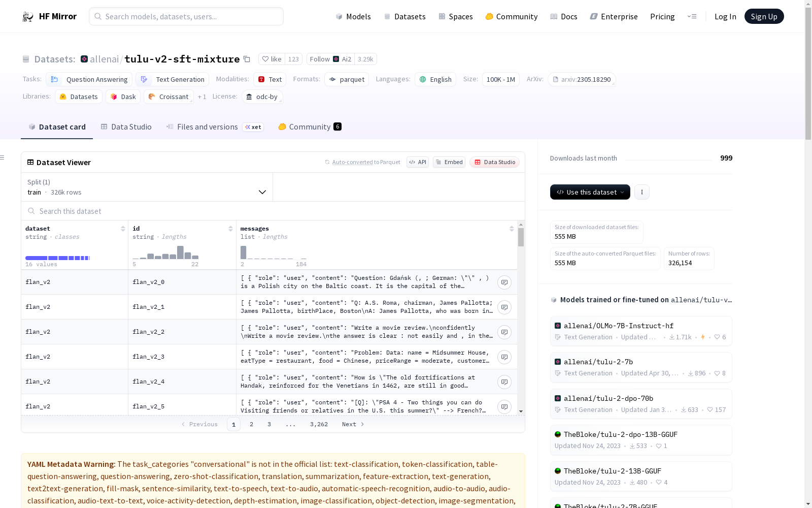Open row flan_v2_5 message preview icon
The image size is (812, 508).
pos(504,407)
